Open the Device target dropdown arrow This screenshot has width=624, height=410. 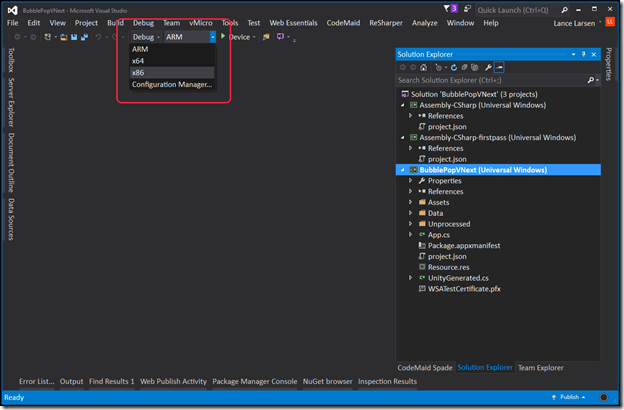click(254, 37)
